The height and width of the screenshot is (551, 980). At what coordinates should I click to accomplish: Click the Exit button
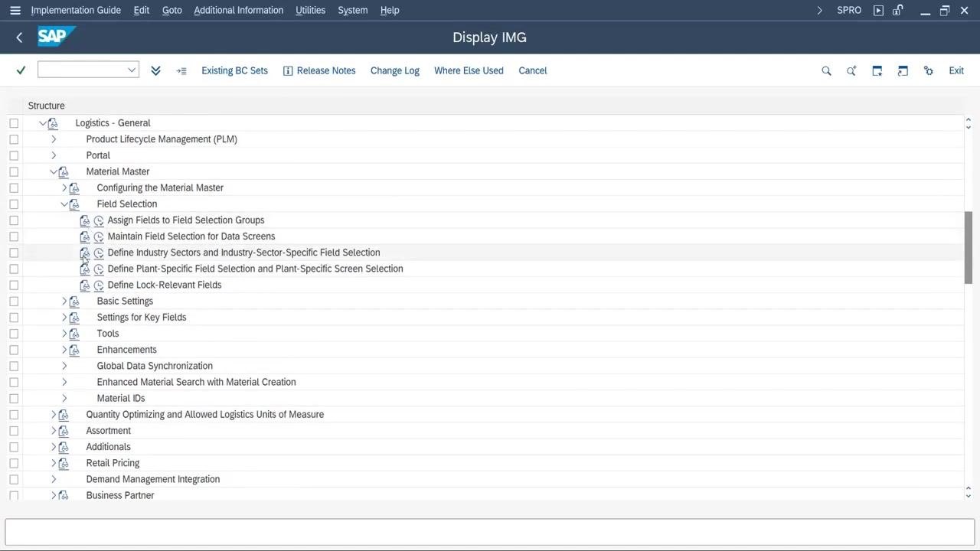point(956,70)
